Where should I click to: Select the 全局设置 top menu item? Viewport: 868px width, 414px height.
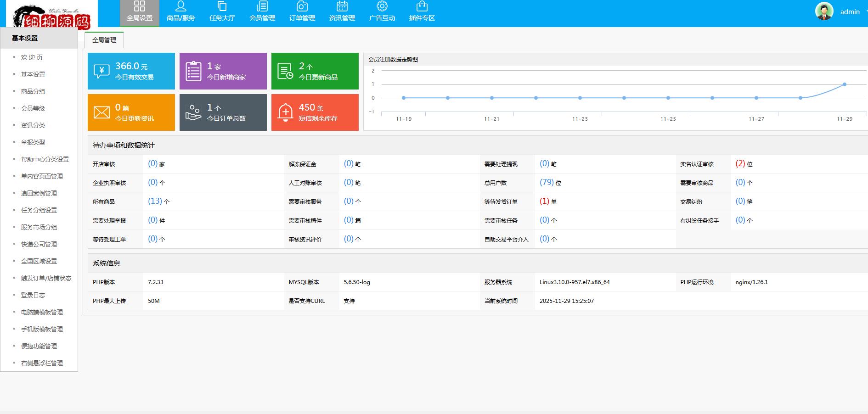coord(140,12)
